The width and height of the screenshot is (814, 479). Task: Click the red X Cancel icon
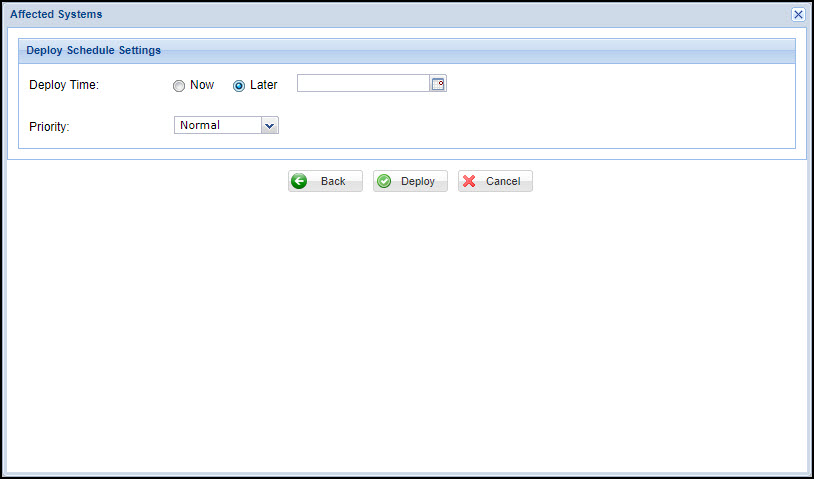tap(469, 181)
